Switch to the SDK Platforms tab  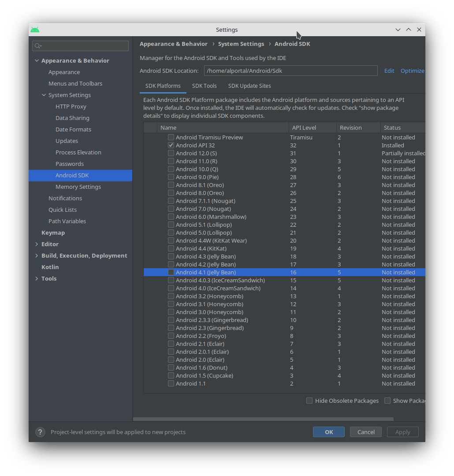163,86
